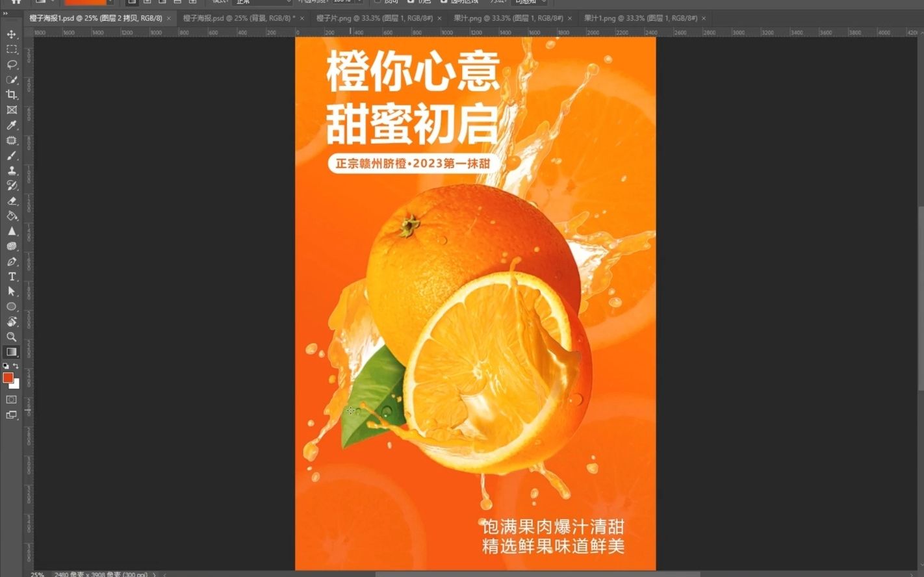Select the Pen tool

click(12, 261)
